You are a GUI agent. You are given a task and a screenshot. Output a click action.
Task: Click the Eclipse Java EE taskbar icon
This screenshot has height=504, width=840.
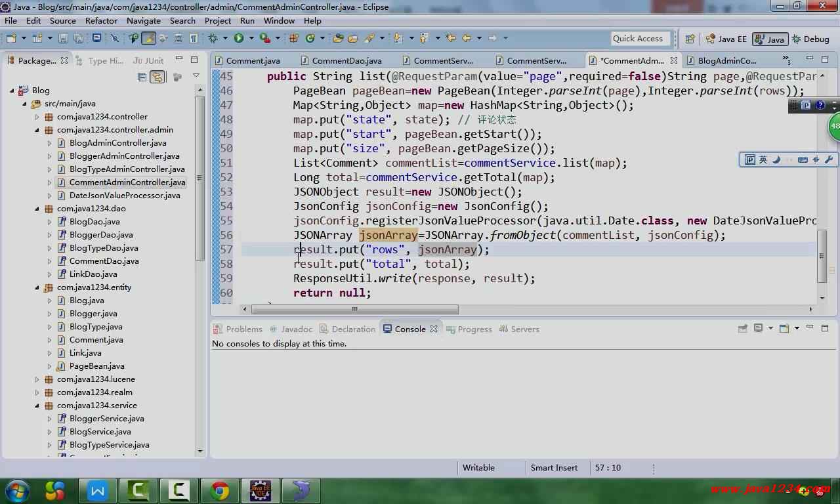[261, 490]
